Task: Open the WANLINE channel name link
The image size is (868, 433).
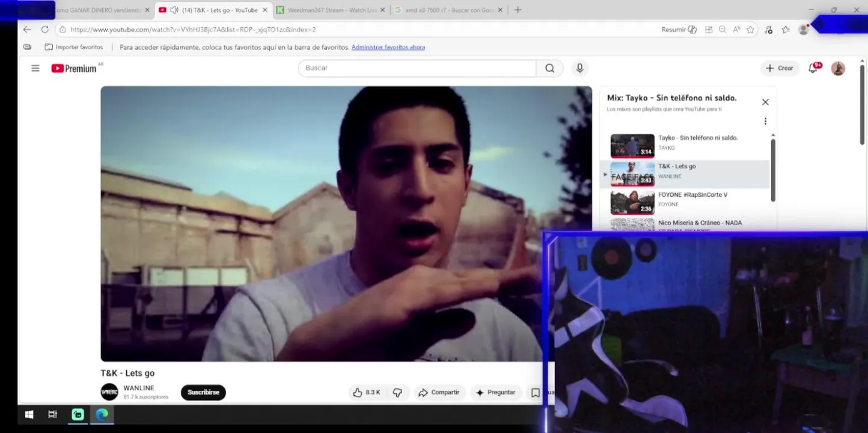Action: 139,388
